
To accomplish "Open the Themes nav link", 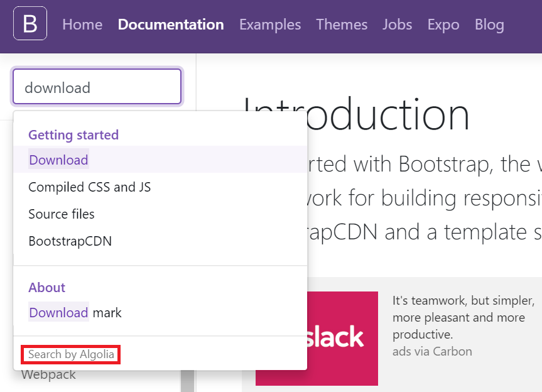I will pos(342,24).
